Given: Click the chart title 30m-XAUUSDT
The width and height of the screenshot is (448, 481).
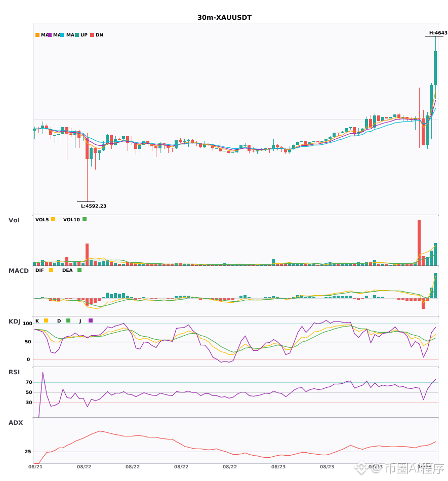Looking at the screenshot, I should (x=224, y=18).
